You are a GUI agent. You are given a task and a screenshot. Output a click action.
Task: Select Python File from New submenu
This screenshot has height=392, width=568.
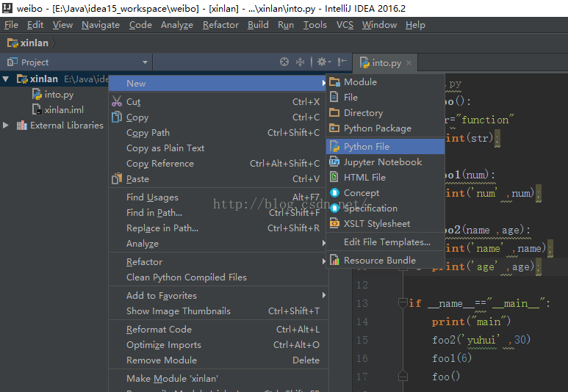[x=385, y=146]
